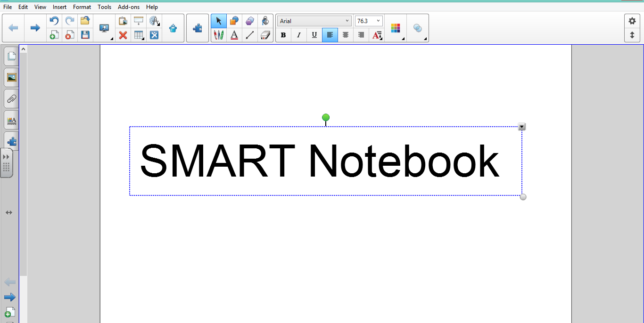Toggle underline formatting
Viewport: 644px width, 323px height.
[314, 35]
